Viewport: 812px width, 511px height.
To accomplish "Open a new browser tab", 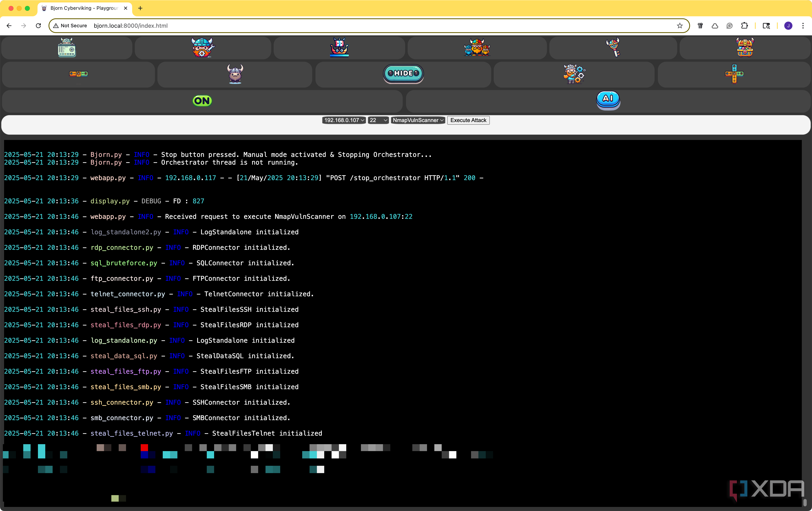I will (x=140, y=8).
